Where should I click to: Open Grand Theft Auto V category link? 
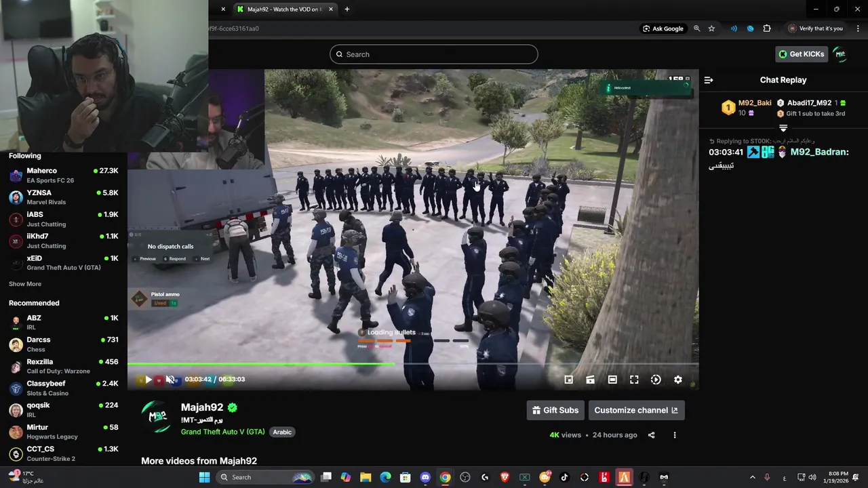pyautogui.click(x=222, y=432)
